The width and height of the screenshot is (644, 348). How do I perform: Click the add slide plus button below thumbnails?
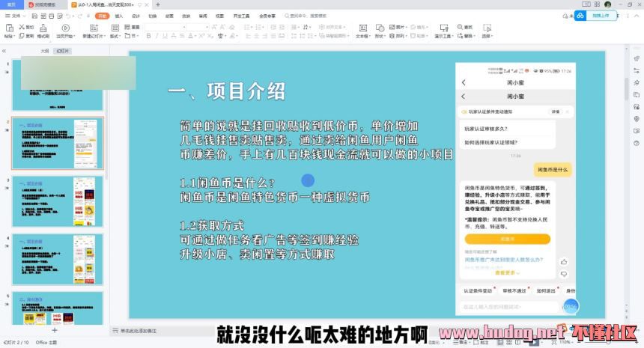(54, 329)
